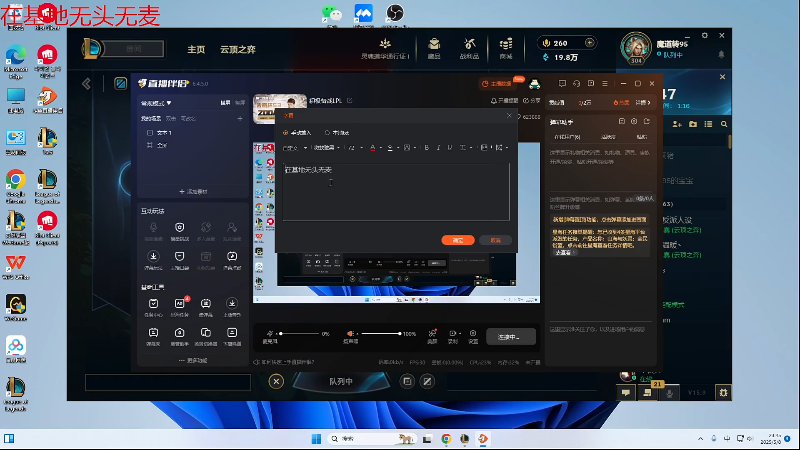Open the font style dropdown beside font family

[x=327, y=148]
